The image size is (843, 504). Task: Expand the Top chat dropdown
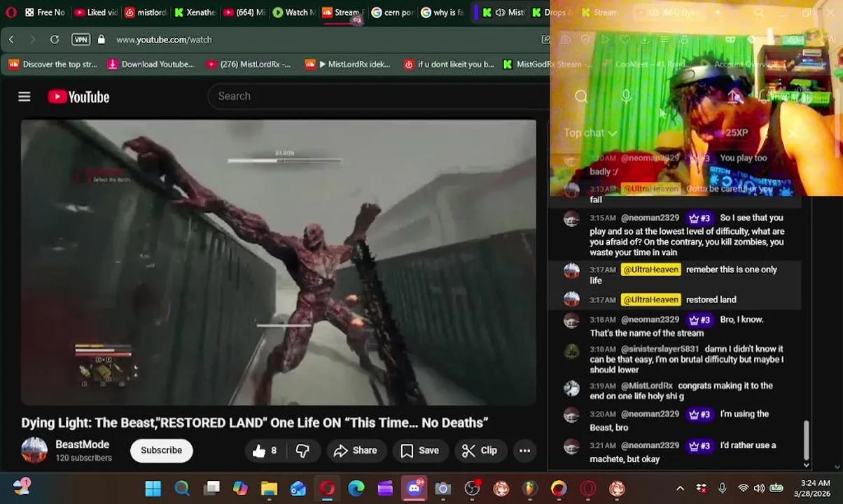tap(590, 132)
